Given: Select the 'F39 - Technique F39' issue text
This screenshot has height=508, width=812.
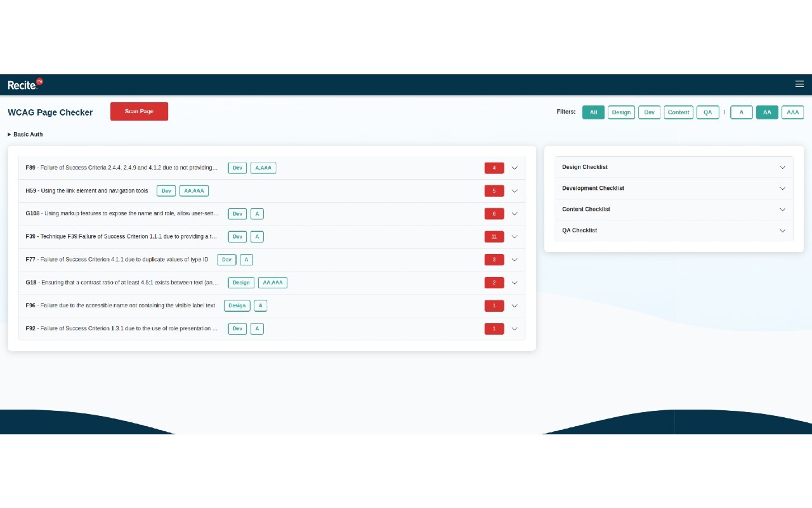Looking at the screenshot, I should pos(122,237).
